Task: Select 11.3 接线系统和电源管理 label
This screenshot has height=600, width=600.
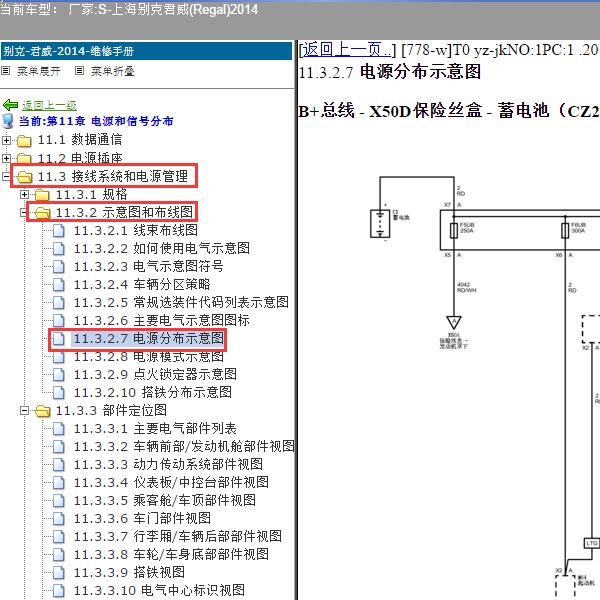Action: pyautogui.click(x=113, y=176)
